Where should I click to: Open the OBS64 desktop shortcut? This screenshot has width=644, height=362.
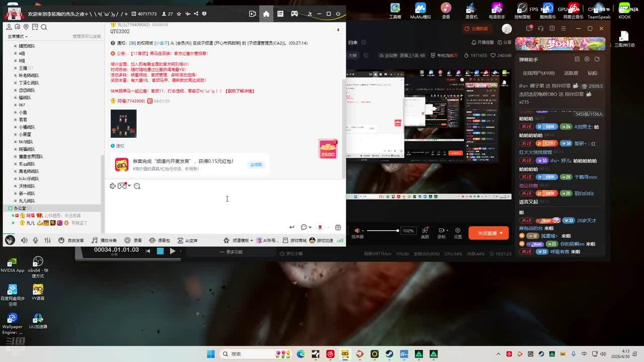[38, 267]
